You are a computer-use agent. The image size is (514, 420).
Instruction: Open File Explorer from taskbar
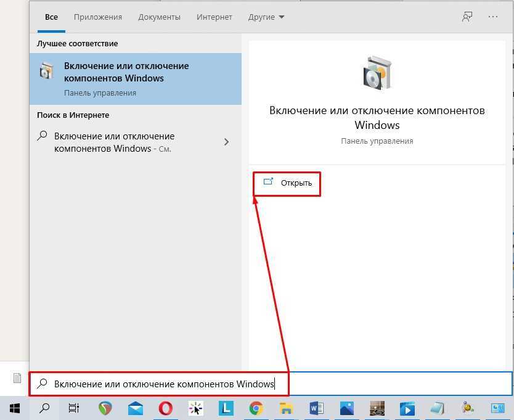[x=286, y=408]
